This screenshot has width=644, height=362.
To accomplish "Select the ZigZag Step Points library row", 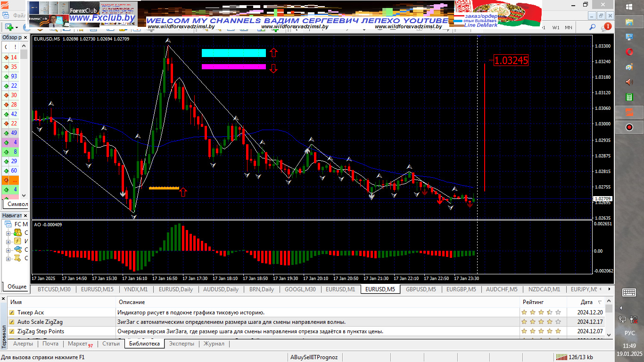I will coord(306,331).
